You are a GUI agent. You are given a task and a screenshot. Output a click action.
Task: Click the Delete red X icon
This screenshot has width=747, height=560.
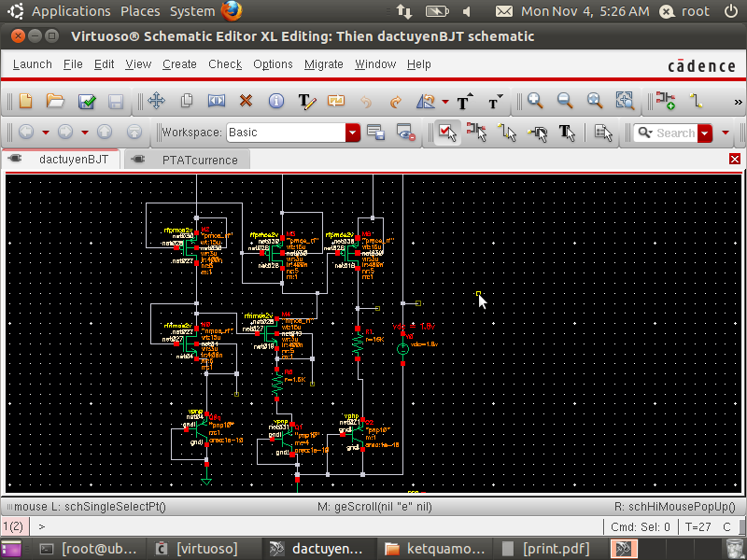pos(246,101)
